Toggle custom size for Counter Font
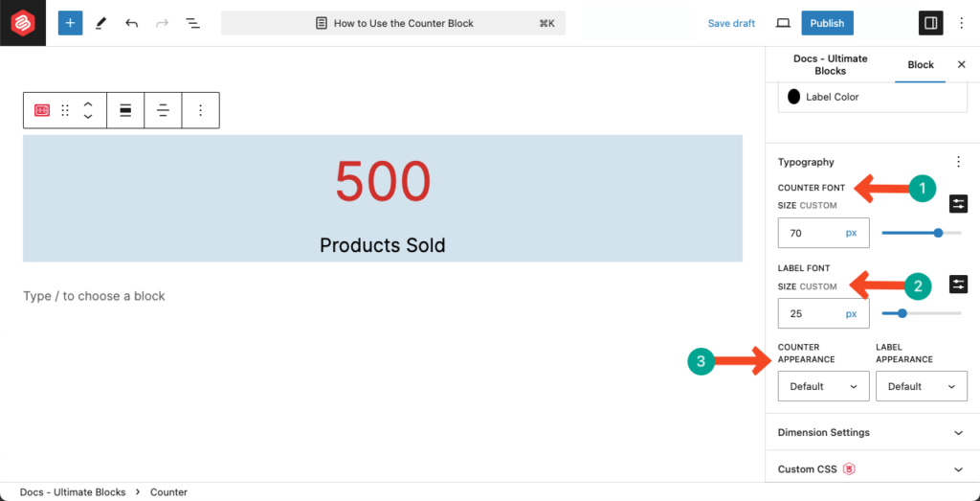The width and height of the screenshot is (980, 501). [958, 203]
